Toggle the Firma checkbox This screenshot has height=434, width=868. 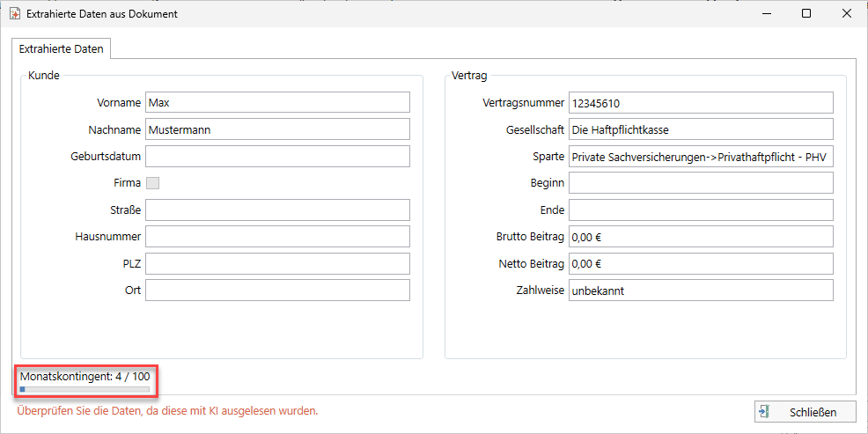[152, 183]
